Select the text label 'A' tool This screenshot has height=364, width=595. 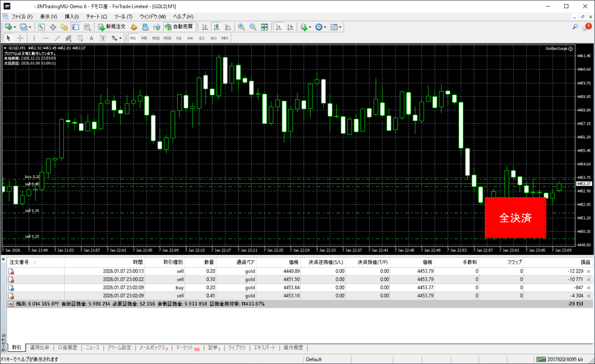pos(91,38)
